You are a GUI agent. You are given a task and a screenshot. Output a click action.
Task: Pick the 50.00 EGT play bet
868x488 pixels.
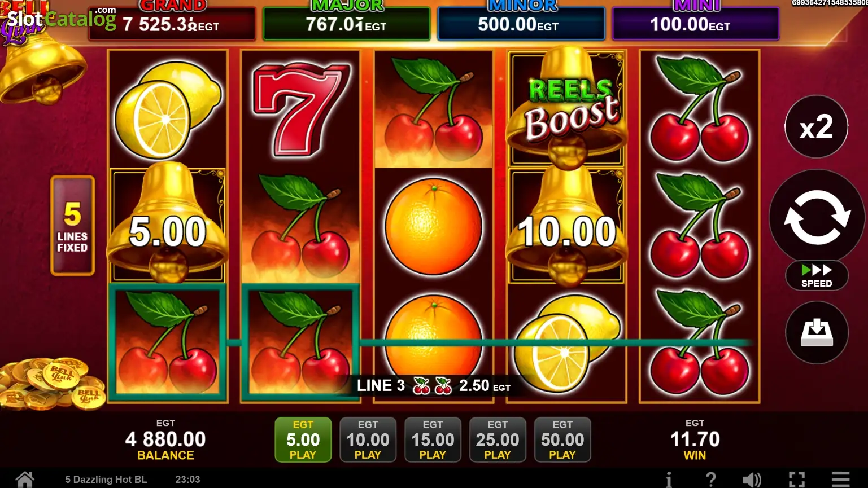pos(562,439)
